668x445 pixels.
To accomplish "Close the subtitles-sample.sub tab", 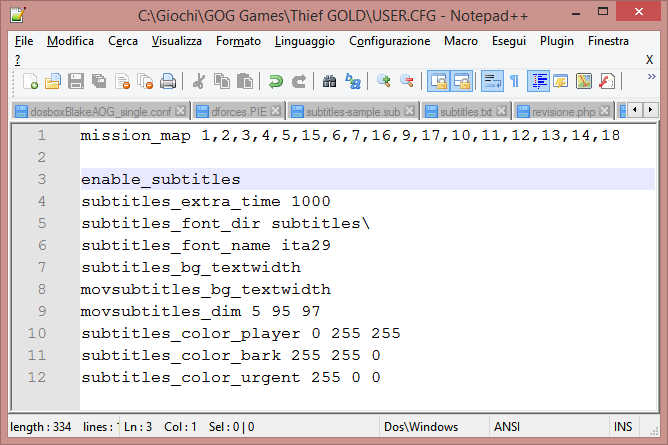I will click(409, 111).
